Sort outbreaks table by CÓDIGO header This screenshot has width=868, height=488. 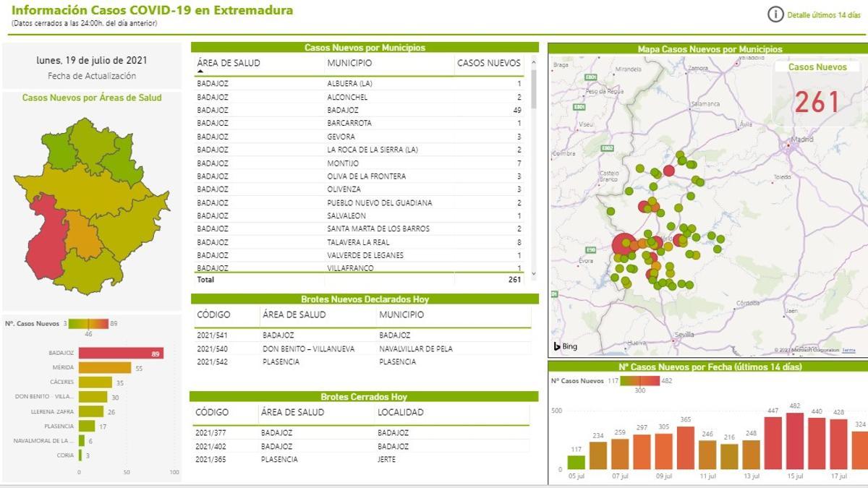click(213, 315)
